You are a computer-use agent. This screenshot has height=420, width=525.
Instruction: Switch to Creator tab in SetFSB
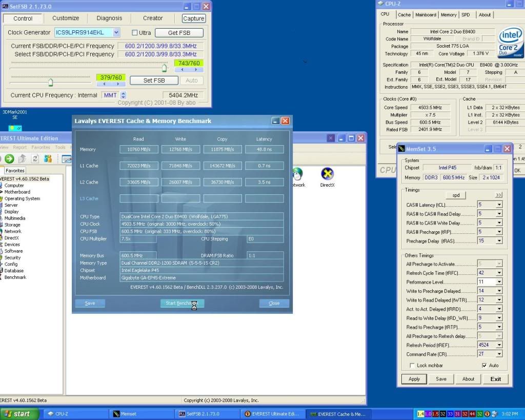153,18
